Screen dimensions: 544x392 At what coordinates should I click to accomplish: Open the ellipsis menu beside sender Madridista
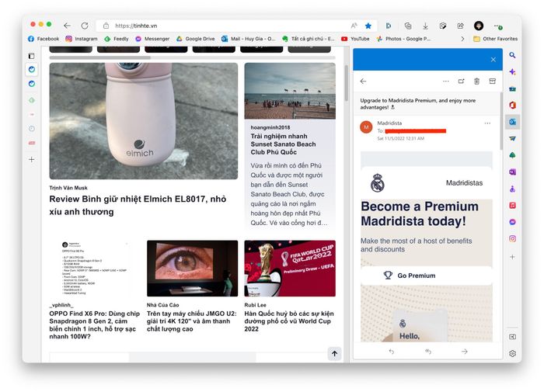[x=487, y=123]
